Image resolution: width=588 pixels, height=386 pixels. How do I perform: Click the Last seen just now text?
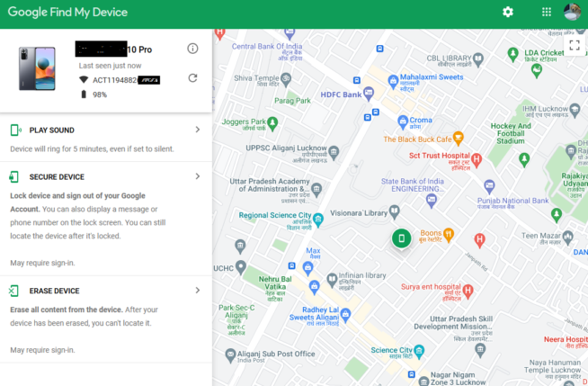point(110,66)
